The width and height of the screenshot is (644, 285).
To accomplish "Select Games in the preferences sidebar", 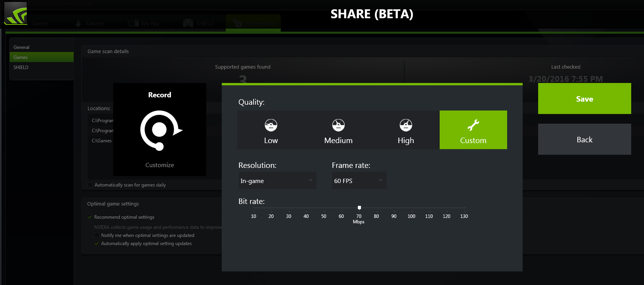I will [41, 57].
